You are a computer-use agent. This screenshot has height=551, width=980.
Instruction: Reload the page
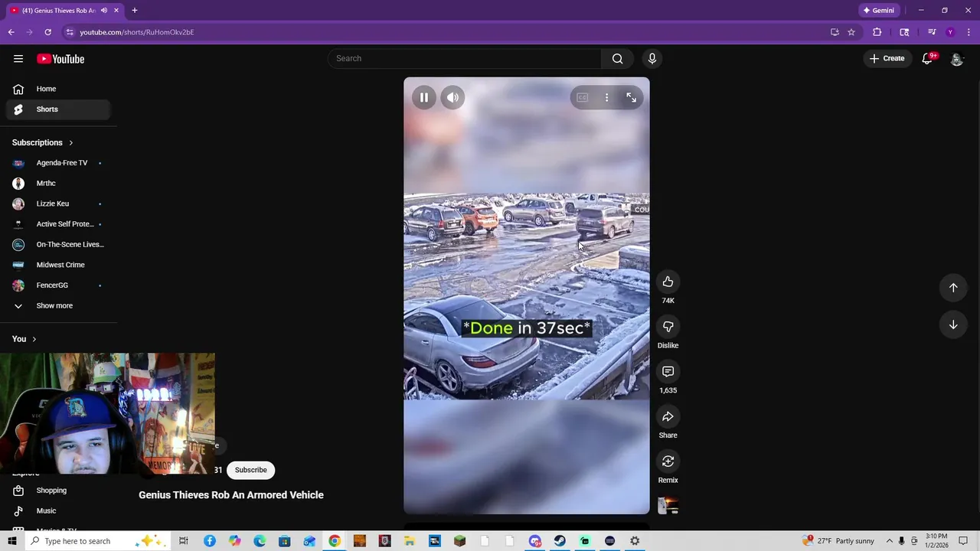(47, 32)
